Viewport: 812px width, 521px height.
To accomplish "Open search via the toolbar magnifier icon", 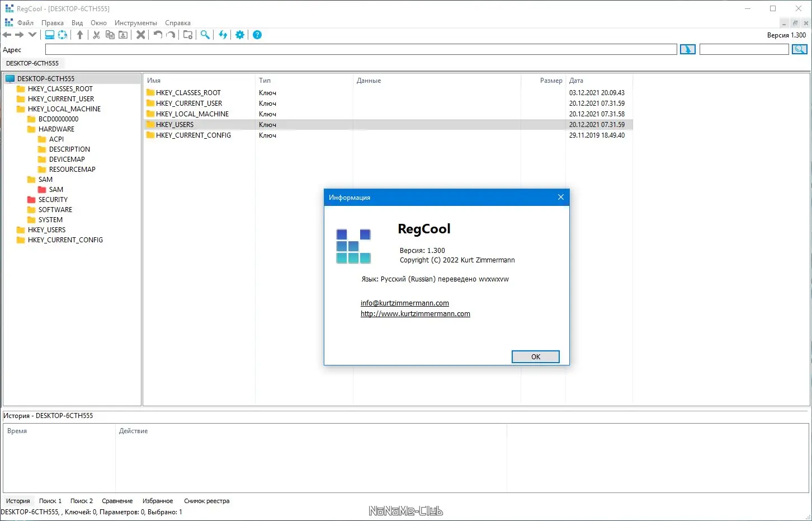I will coord(205,35).
